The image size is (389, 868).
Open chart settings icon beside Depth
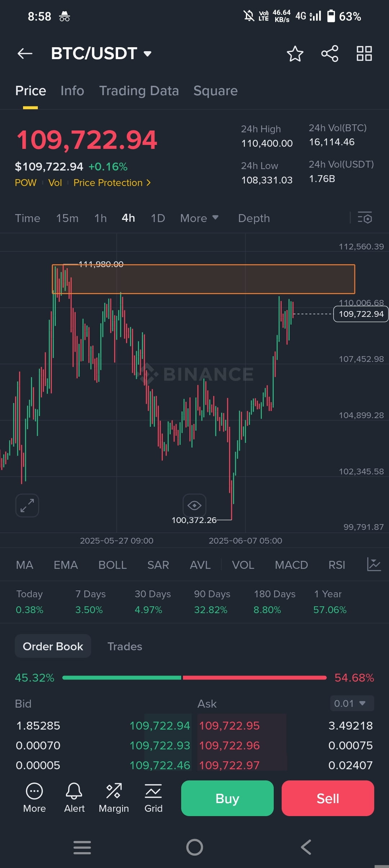[x=365, y=218]
